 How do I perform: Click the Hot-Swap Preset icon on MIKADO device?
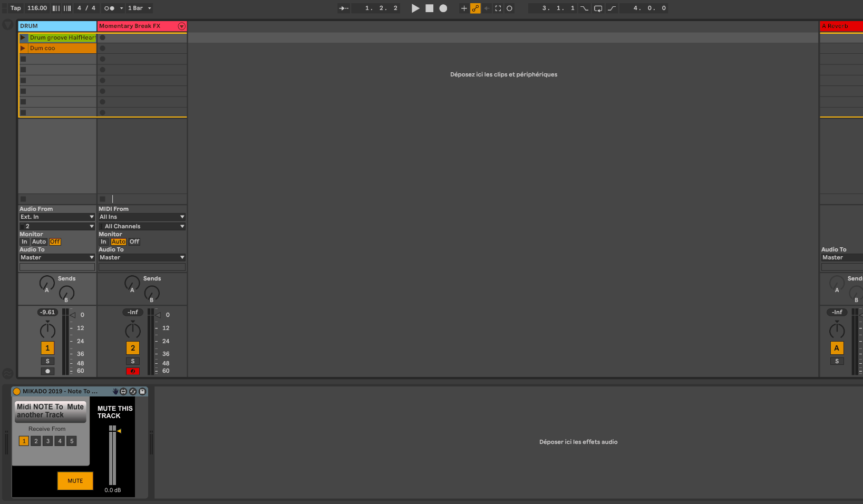coord(133,392)
